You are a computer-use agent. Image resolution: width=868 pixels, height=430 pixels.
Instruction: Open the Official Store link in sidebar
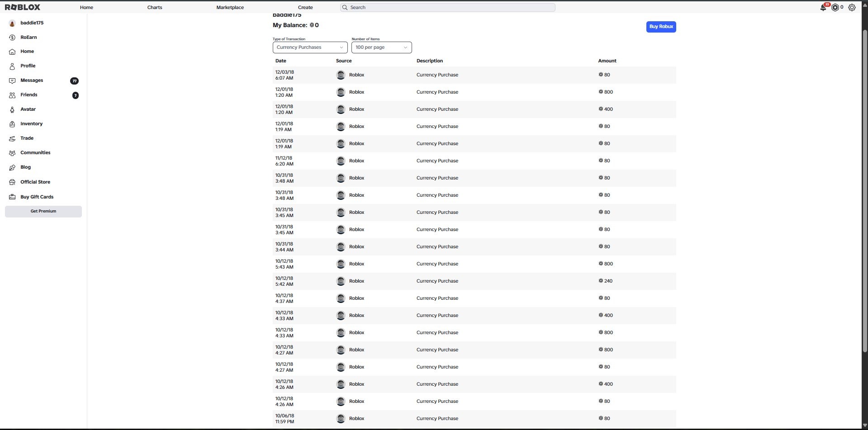[x=35, y=182]
